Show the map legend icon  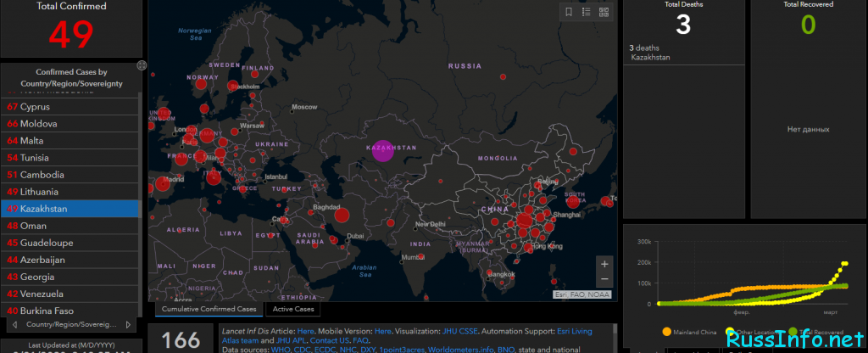pos(587,12)
